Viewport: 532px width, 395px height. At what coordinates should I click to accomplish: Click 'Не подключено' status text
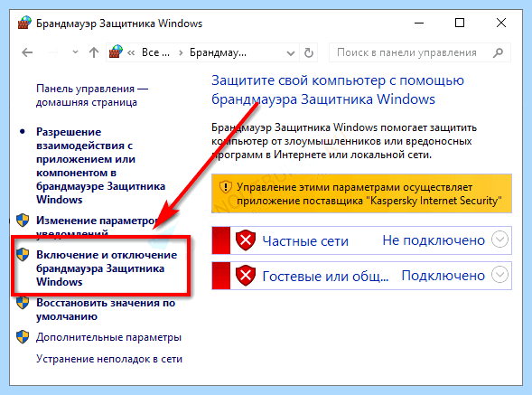pos(434,240)
